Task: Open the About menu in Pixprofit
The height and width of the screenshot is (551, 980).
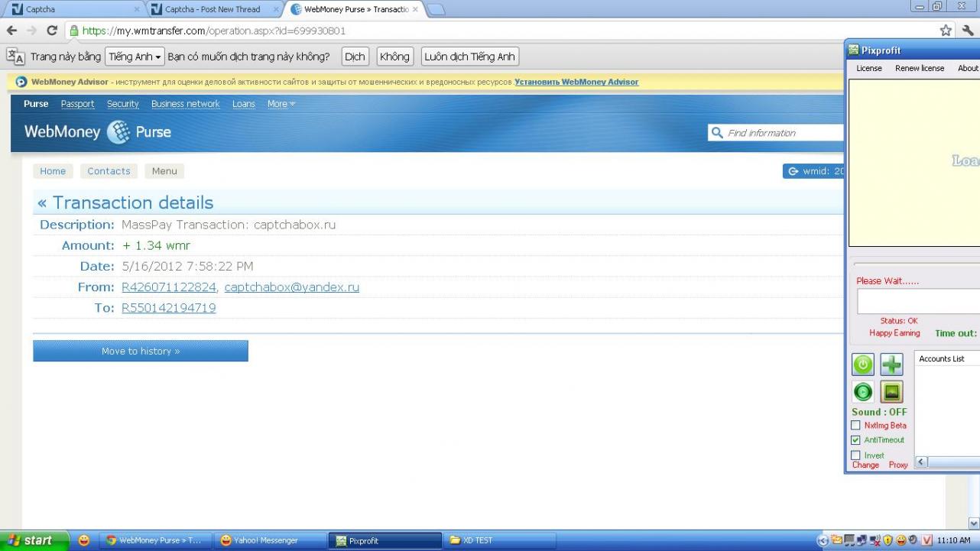Action: tap(968, 68)
